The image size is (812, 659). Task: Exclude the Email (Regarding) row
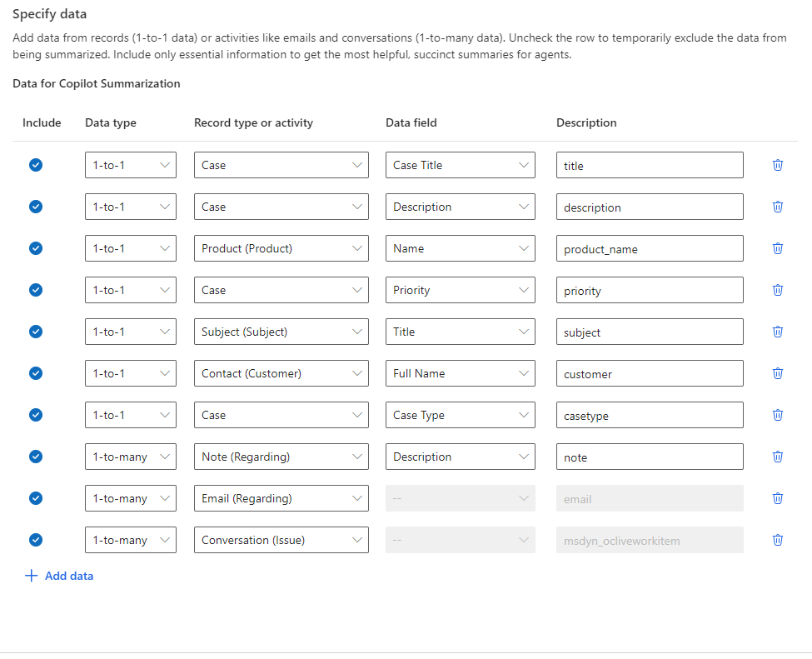(36, 498)
